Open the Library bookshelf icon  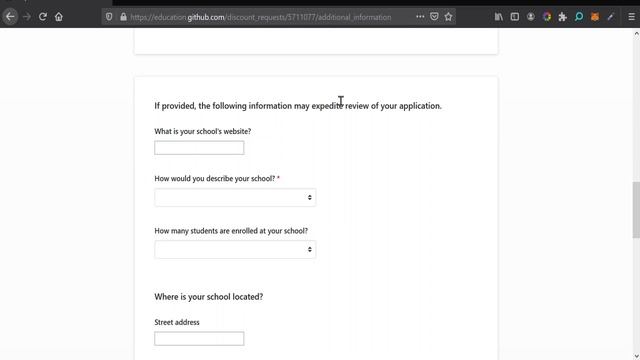click(499, 17)
